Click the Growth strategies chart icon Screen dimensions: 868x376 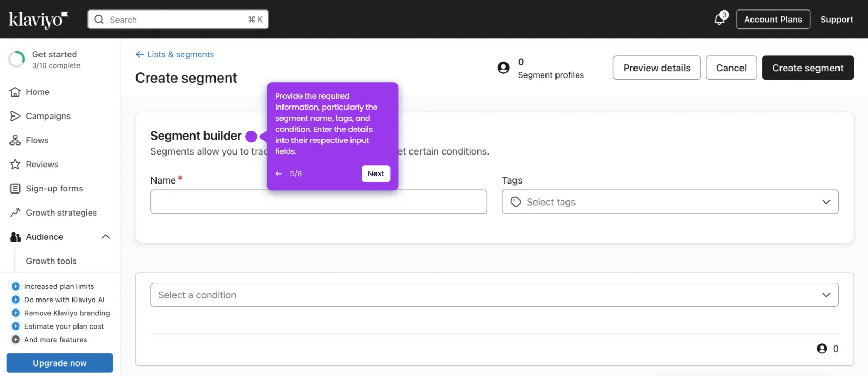[15, 213]
